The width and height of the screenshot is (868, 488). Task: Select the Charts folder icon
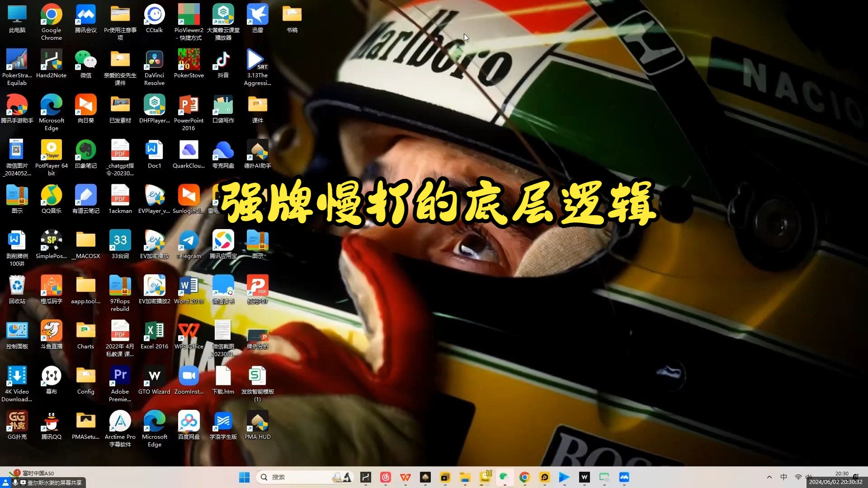(85, 335)
